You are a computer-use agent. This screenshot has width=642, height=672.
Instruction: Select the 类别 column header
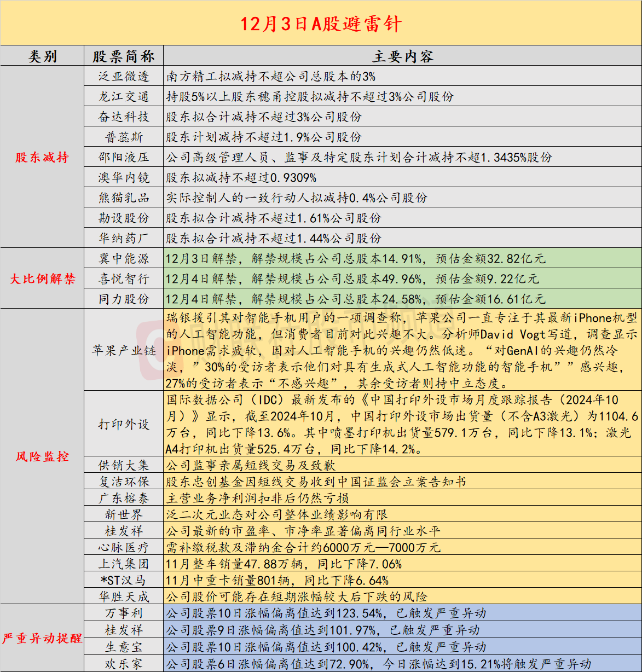(42, 56)
